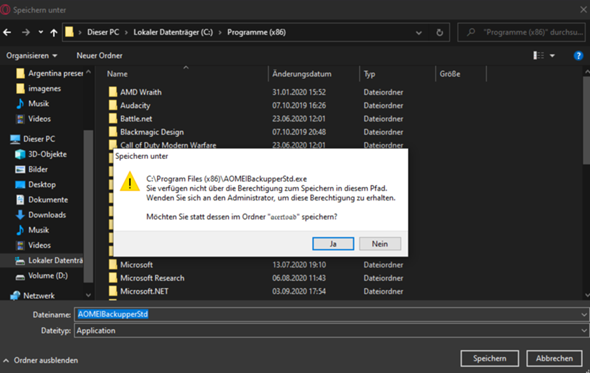This screenshot has width=590, height=373.
Task: Close the Speichern unter window
Action: tap(583, 10)
